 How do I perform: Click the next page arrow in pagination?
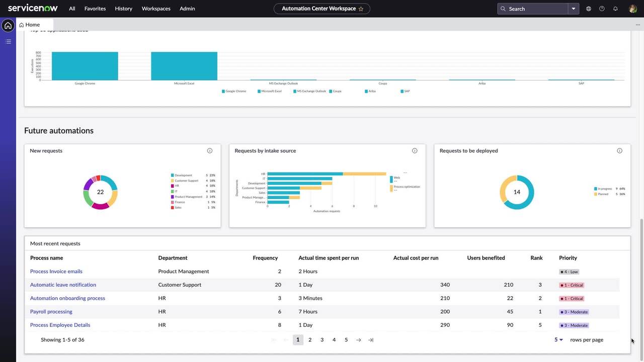pos(358,339)
